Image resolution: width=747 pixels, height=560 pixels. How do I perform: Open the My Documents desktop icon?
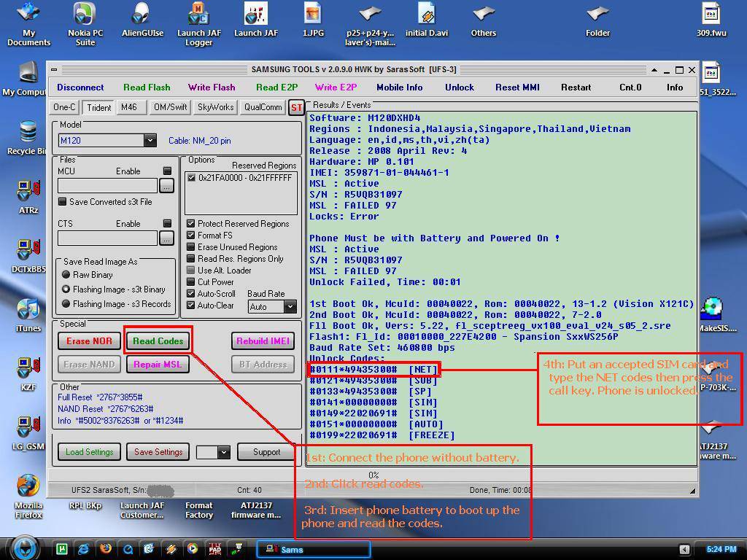coord(28,24)
